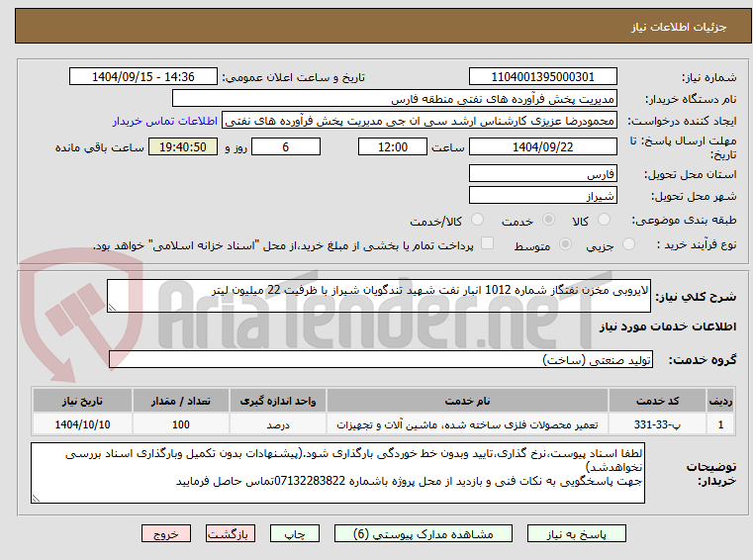Toggle the اسناد خزانه اسلامی payment checkbox
Viewport: 753px width, 560px height.
(x=488, y=243)
